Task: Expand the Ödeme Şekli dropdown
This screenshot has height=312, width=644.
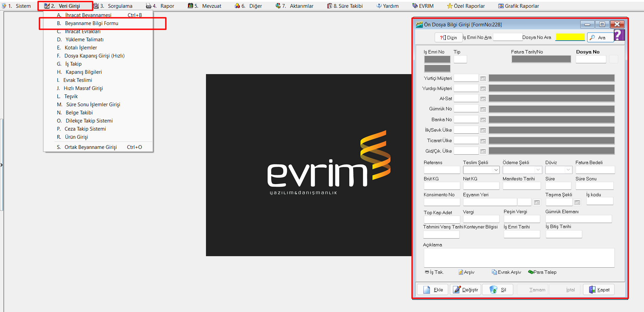Action: coord(538,170)
